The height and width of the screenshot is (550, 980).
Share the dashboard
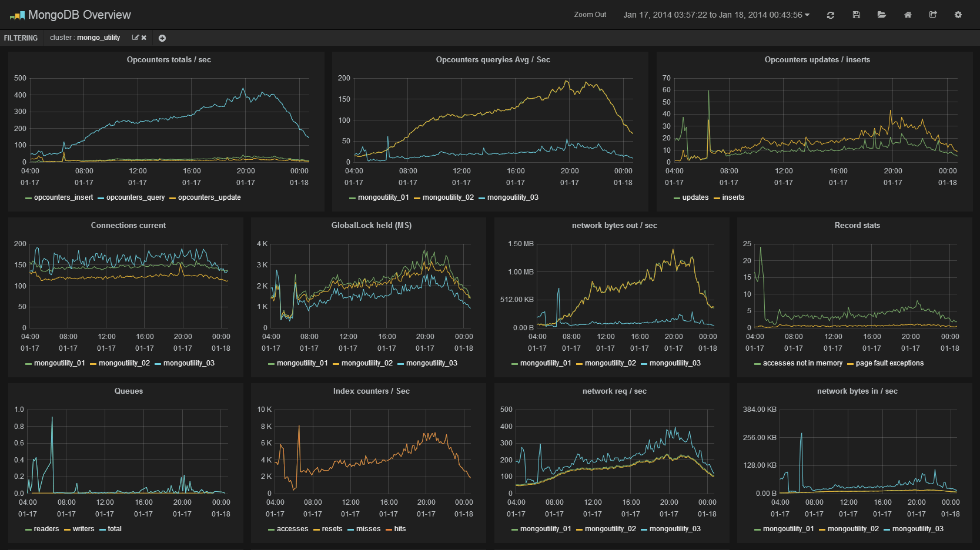(x=932, y=15)
